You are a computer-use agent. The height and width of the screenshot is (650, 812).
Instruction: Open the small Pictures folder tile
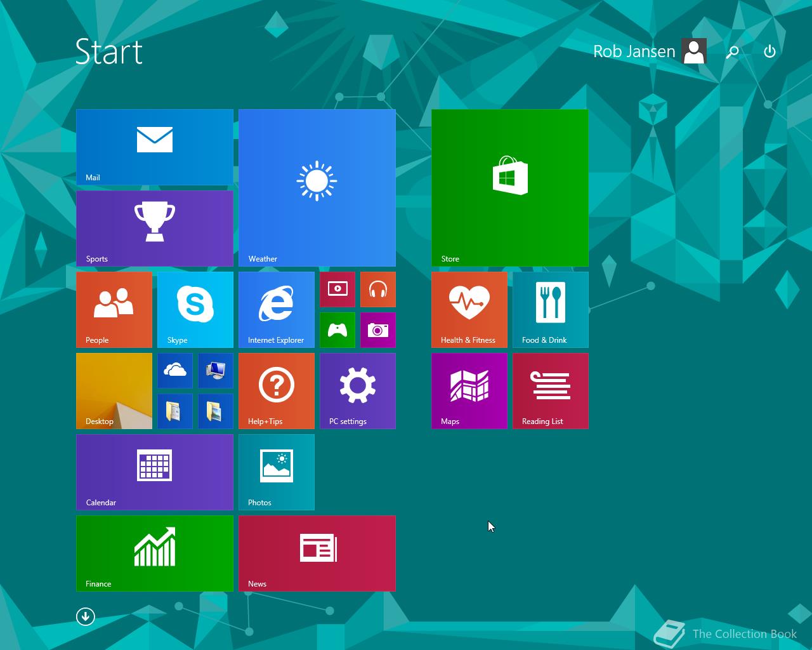[x=216, y=411]
